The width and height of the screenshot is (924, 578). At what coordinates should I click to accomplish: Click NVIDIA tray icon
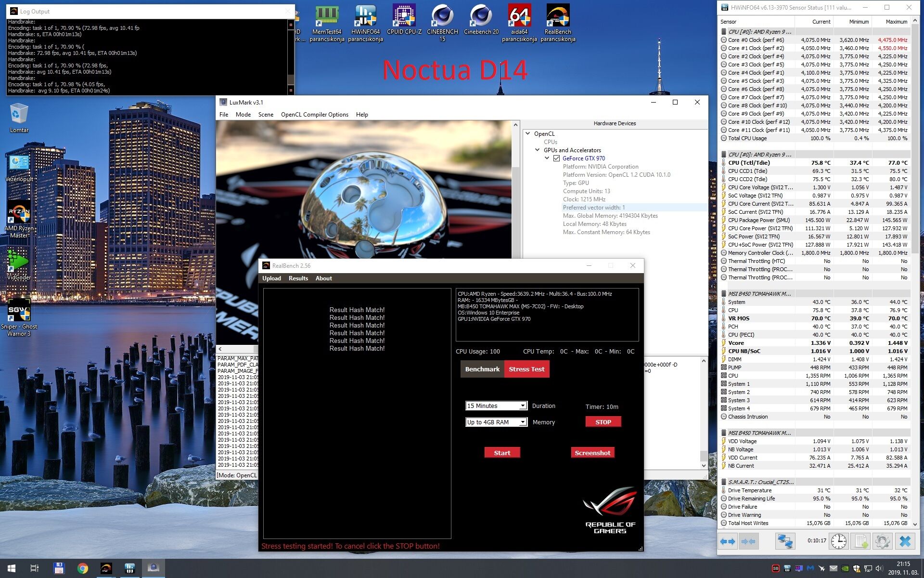point(845,568)
